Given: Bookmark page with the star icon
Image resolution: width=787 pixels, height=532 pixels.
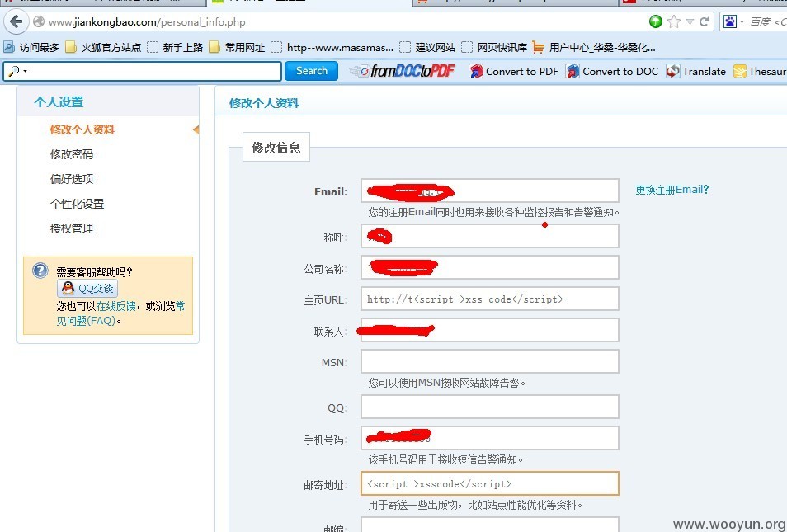Looking at the screenshot, I should 674,21.
